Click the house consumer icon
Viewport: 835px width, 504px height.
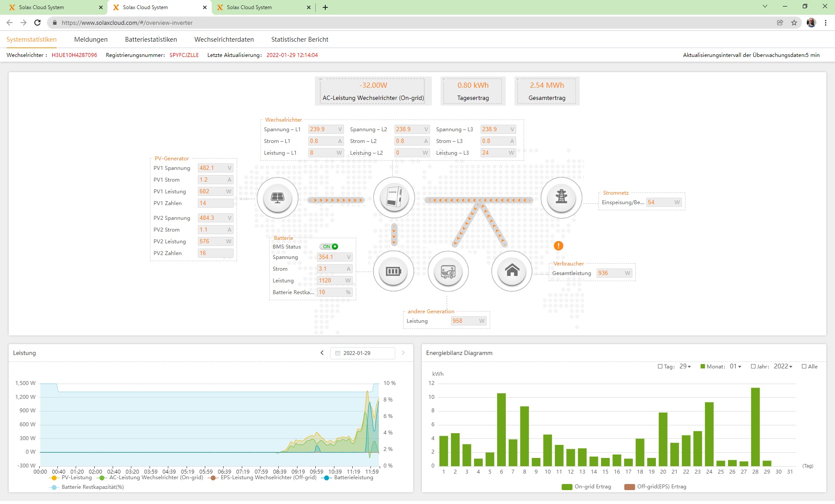[512, 272]
